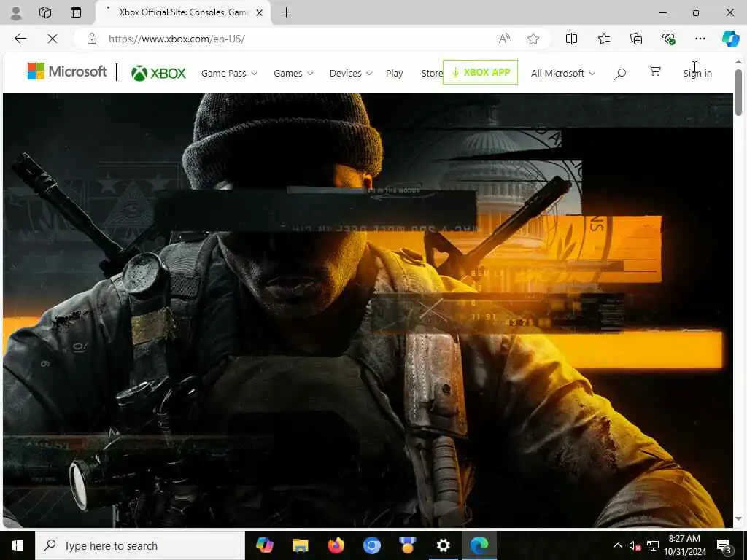Click scrollbar down arrow
The height and width of the screenshot is (560, 747).
pyautogui.click(x=738, y=518)
